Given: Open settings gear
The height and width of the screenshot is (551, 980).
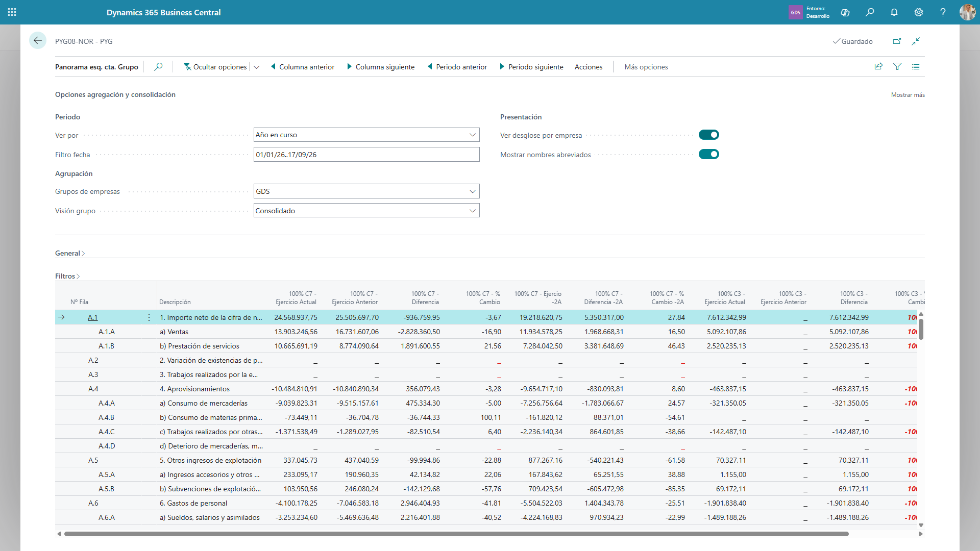Looking at the screenshot, I should [x=919, y=12].
